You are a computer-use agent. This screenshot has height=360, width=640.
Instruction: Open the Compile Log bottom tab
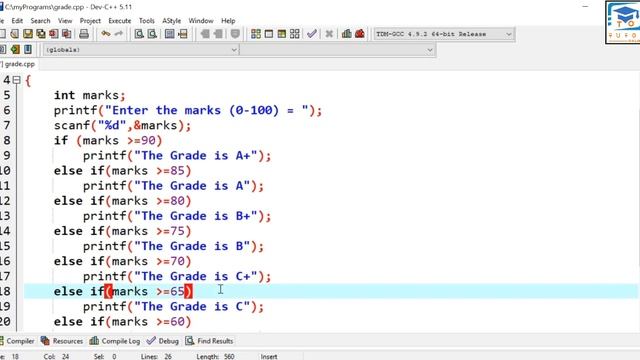115,341
